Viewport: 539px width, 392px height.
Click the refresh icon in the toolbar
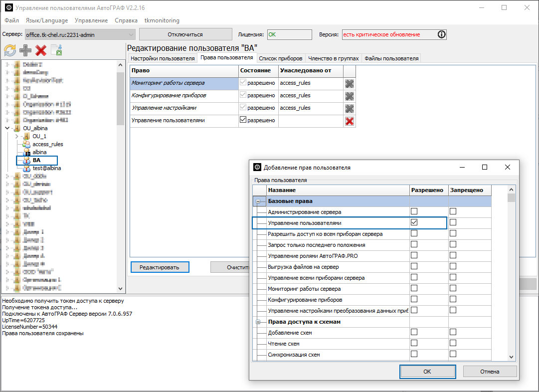[x=10, y=50]
